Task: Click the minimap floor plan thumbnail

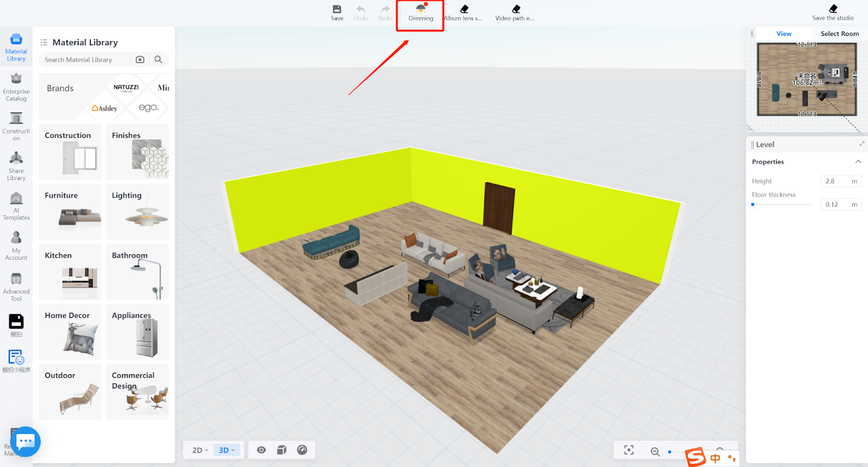Action: pos(807,79)
